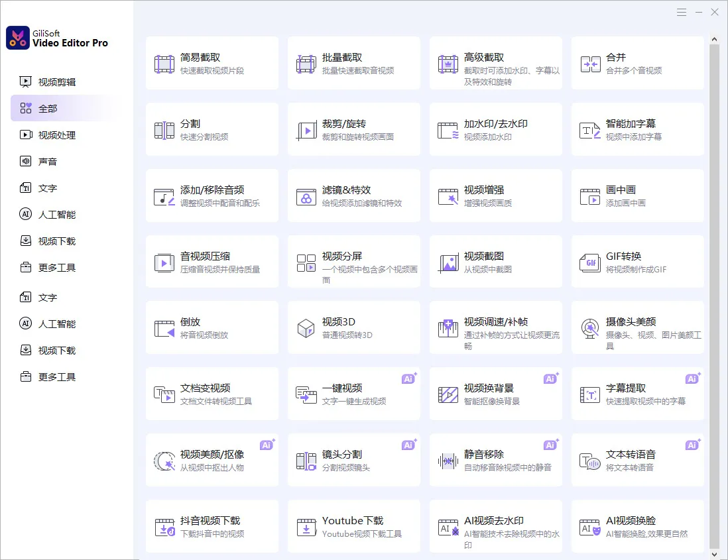Click the 视频3D cube icon
Viewport: 728px width, 560px height.
[x=306, y=328]
